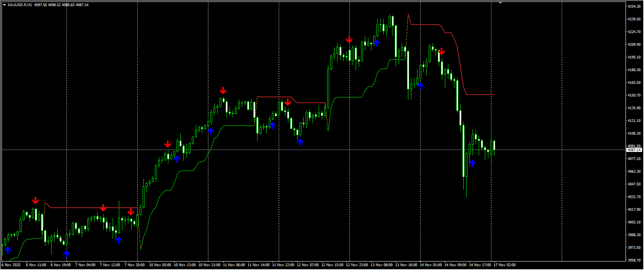Select price scale label 4165.50
Screen dimensions: 644x270
pyautogui.click(x=634, y=83)
